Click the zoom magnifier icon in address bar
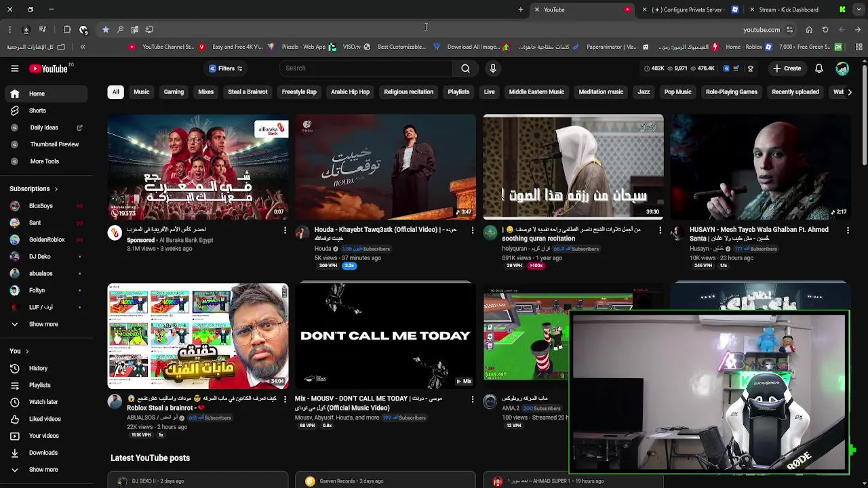The height and width of the screenshot is (488, 868). (x=120, y=30)
